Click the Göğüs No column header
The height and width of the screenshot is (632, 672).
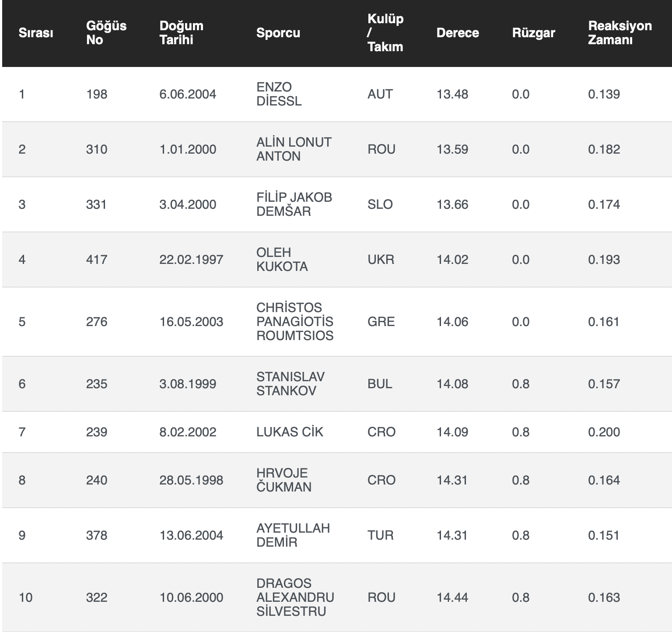tap(106, 33)
